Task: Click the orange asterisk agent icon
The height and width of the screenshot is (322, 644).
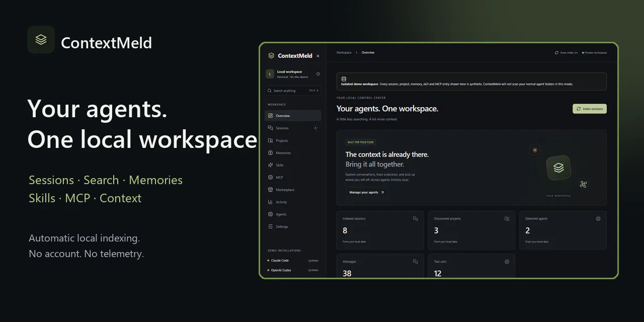Action: [535, 150]
